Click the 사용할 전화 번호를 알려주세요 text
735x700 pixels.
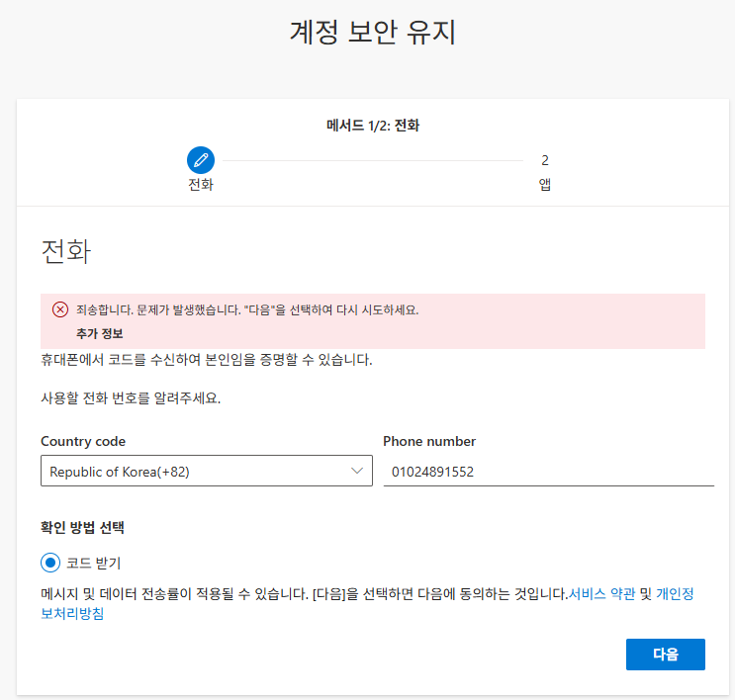(x=131, y=398)
